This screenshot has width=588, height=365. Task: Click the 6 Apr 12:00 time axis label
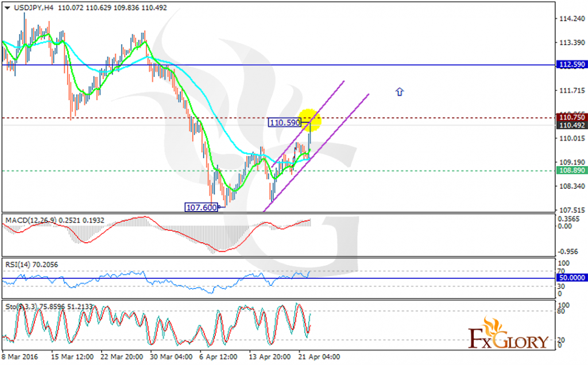tap(218, 357)
